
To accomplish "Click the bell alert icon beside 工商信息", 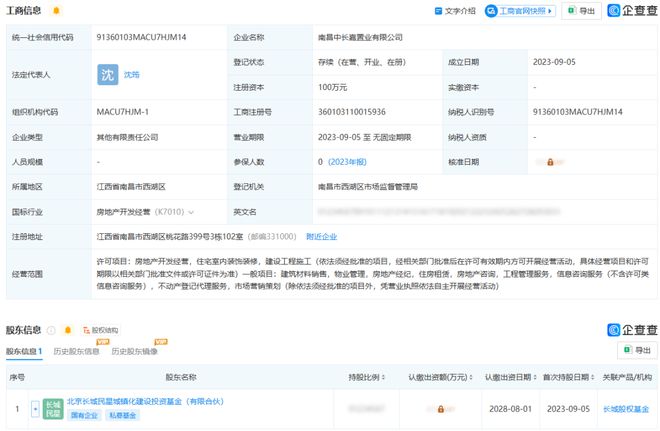I will click(x=56, y=11).
